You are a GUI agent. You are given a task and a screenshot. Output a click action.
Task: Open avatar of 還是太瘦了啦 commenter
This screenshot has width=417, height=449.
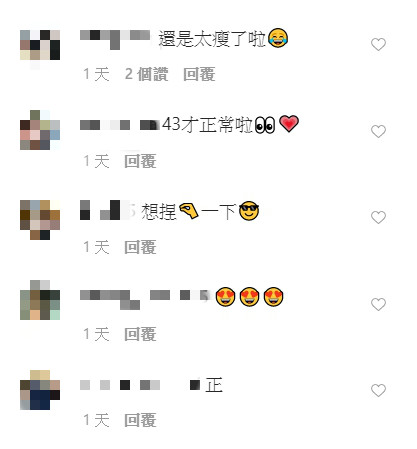40,45
